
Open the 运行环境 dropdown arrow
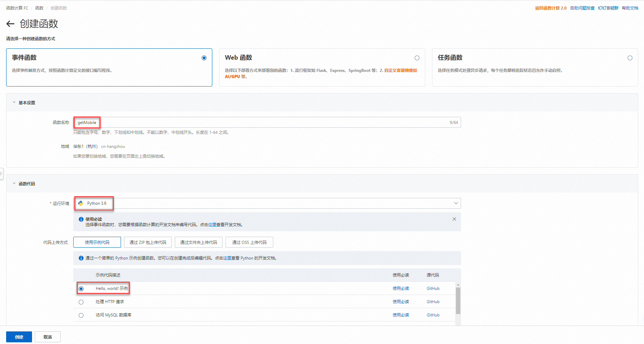pos(456,203)
